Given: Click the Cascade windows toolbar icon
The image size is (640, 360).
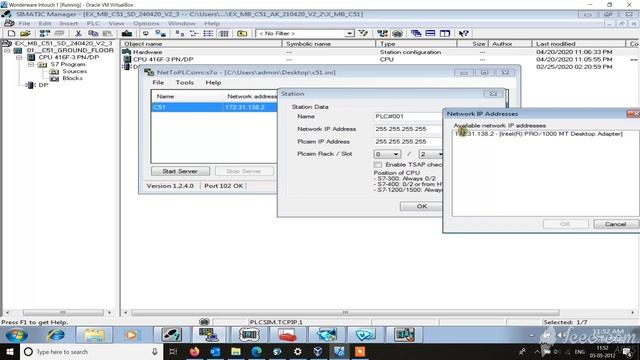Looking at the screenshot, I should click(x=416, y=33).
